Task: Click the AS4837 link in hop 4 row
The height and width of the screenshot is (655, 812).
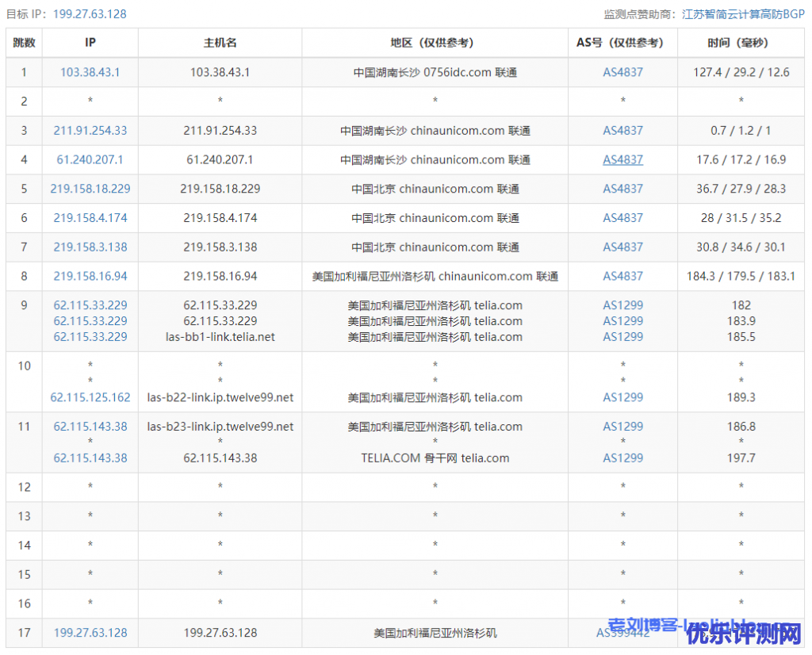Action: (x=622, y=160)
